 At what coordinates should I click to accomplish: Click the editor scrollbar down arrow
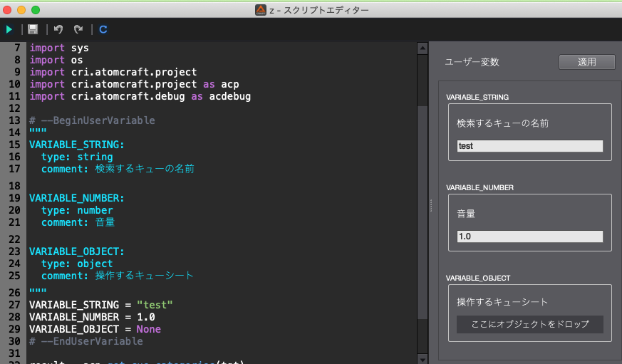click(423, 359)
